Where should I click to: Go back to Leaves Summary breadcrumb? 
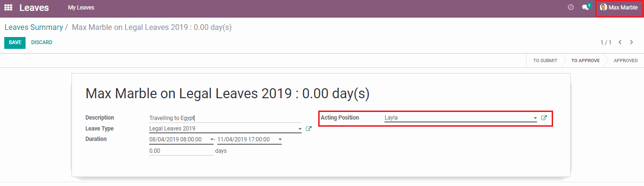(x=34, y=28)
